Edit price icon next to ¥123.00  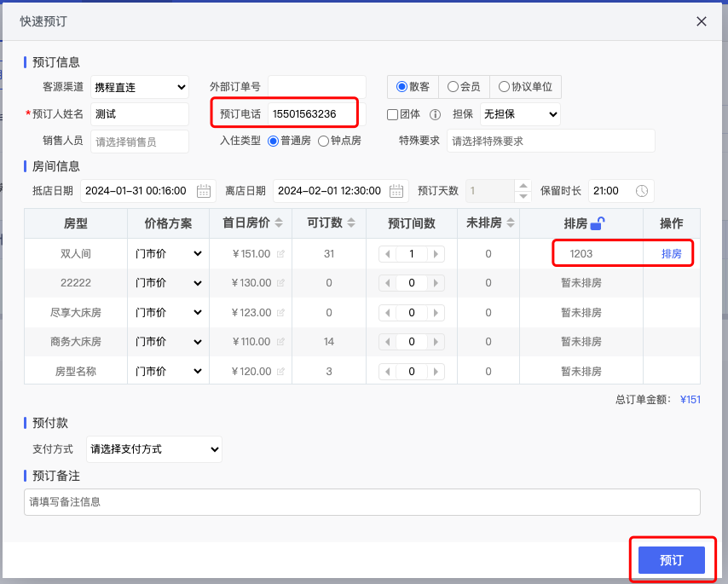pyautogui.click(x=280, y=312)
